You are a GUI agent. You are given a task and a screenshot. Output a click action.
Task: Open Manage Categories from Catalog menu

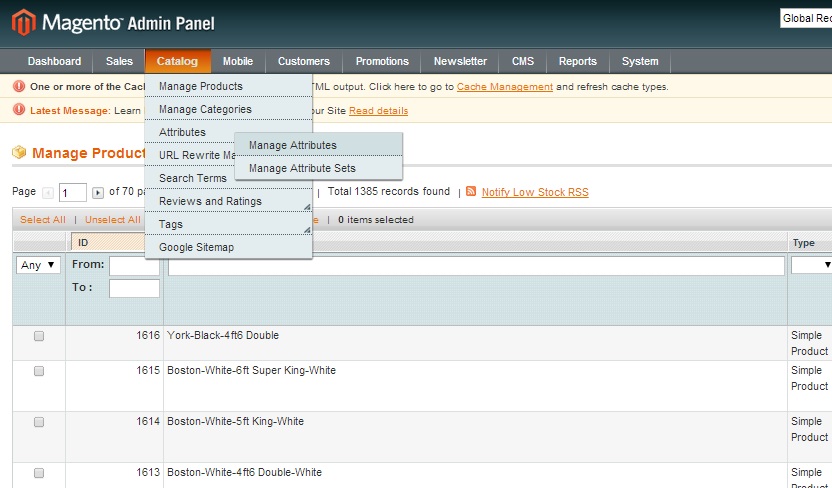pyautogui.click(x=205, y=109)
